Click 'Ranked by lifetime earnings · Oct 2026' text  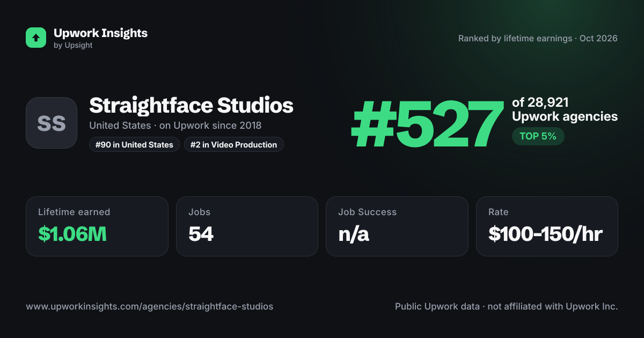pos(538,38)
